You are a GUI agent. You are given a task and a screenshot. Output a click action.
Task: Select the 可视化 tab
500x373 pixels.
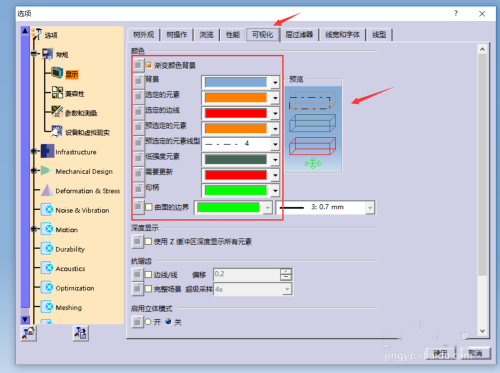point(263,34)
